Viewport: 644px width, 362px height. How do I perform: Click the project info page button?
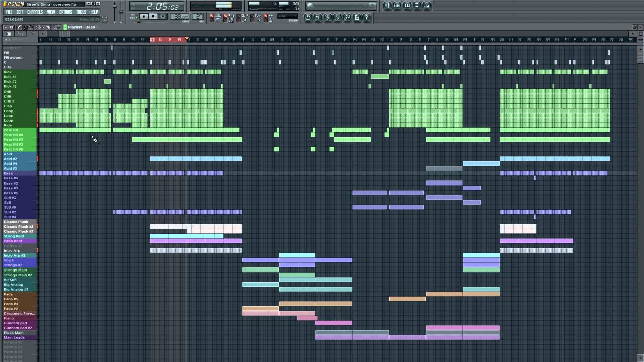357,17
